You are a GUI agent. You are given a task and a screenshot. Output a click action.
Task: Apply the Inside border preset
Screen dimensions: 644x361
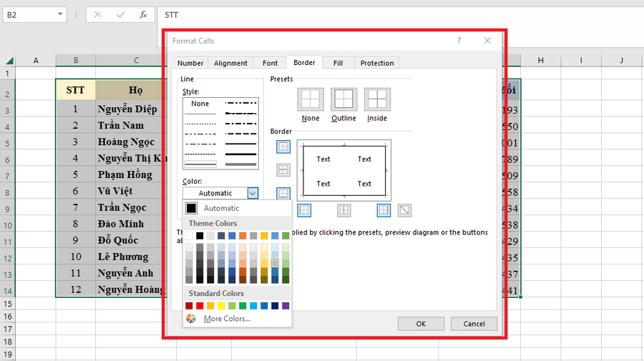pyautogui.click(x=377, y=99)
